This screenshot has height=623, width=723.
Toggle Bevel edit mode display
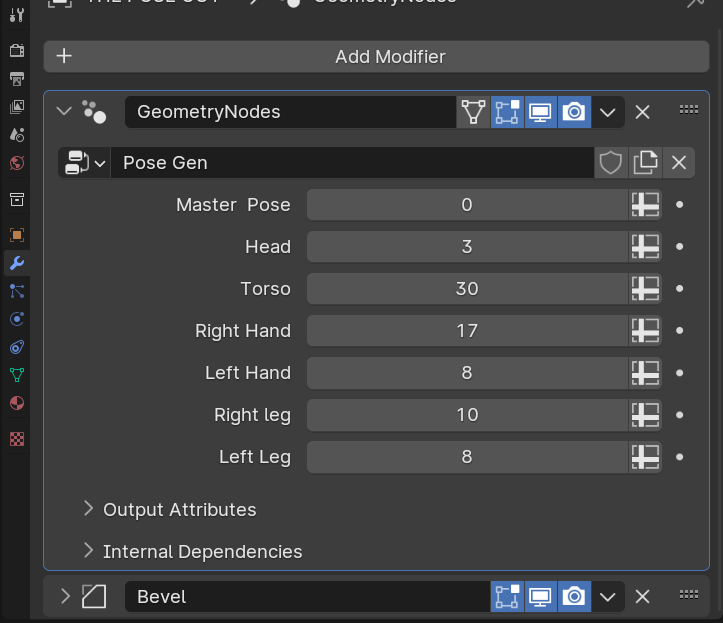[507, 597]
